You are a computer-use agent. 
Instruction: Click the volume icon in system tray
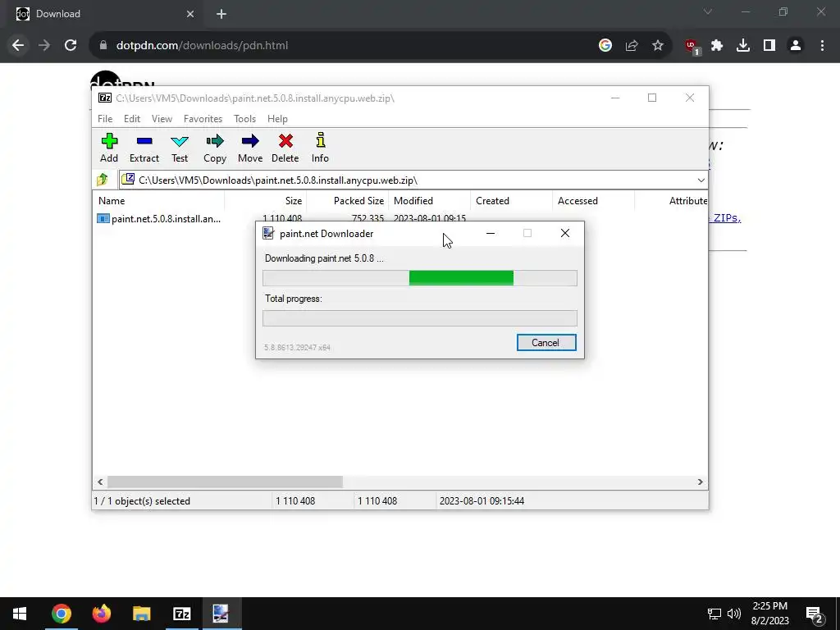click(734, 614)
